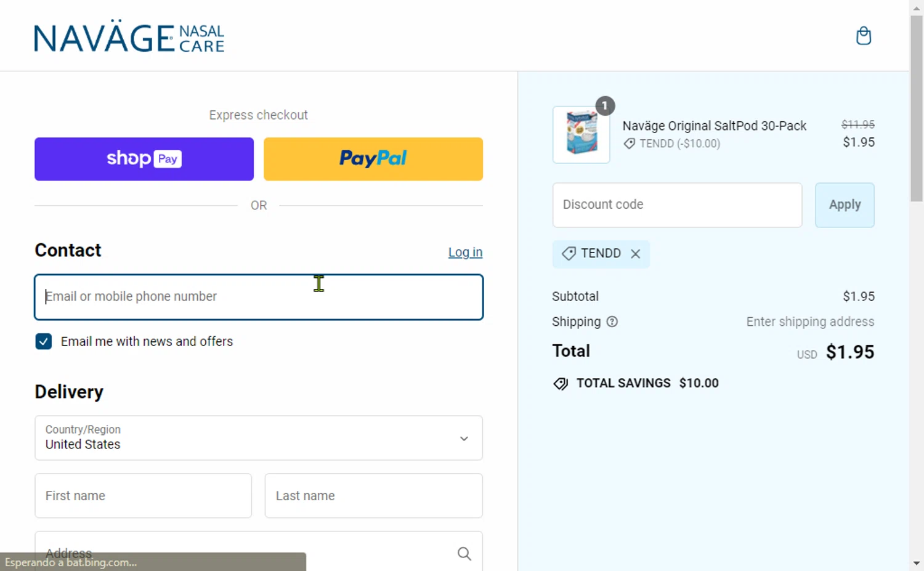Click the Naväge Nasal Care logo
Image resolution: width=924 pixels, height=571 pixels.
[129, 36]
